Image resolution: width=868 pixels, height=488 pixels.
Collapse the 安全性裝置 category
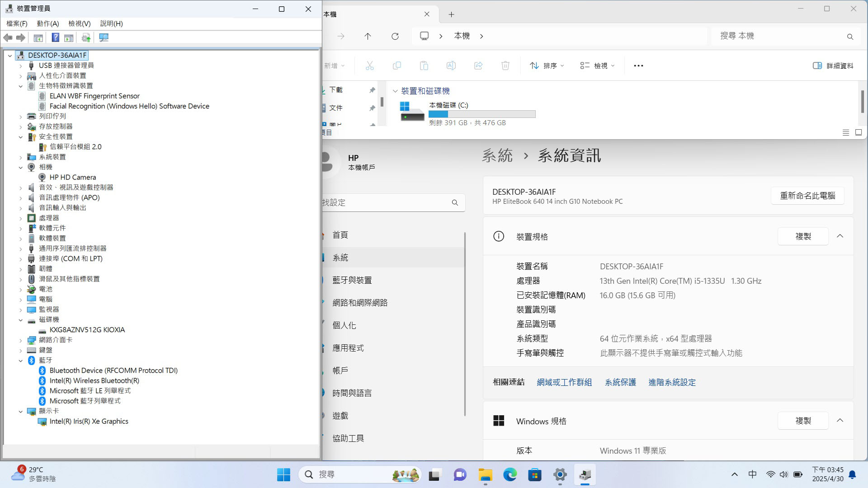(21, 137)
